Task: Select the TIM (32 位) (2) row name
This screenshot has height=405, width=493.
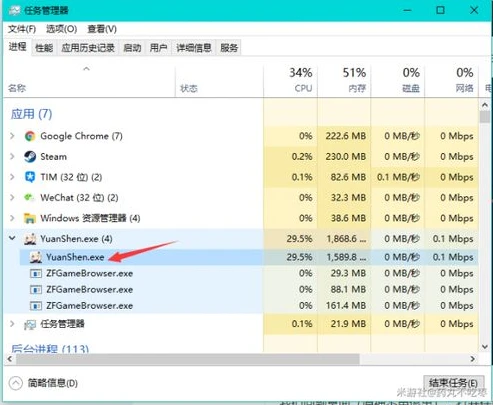Action: [x=71, y=177]
